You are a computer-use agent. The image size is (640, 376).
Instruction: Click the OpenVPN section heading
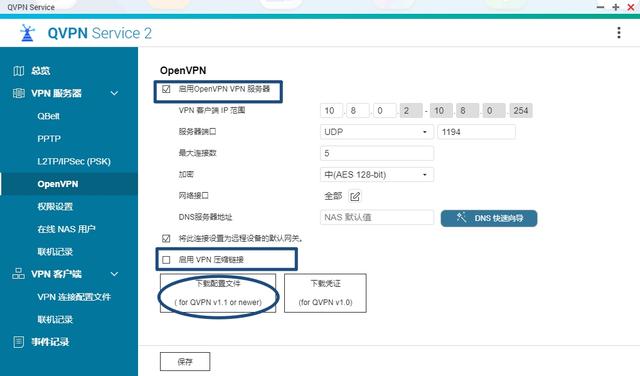coord(183,71)
